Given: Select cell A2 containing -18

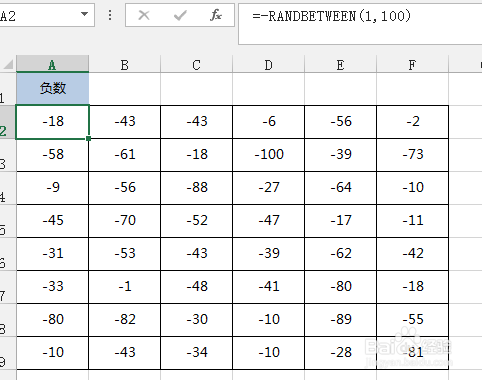Looking at the screenshot, I should pyautogui.click(x=52, y=122).
